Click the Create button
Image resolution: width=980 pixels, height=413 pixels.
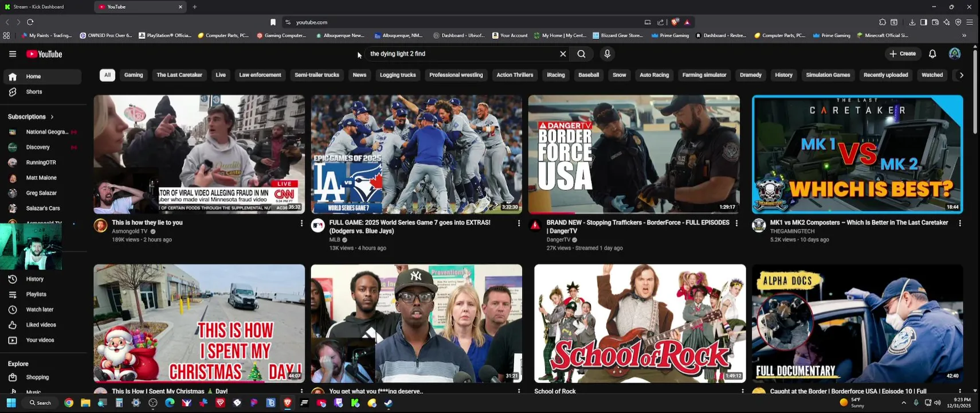click(903, 53)
